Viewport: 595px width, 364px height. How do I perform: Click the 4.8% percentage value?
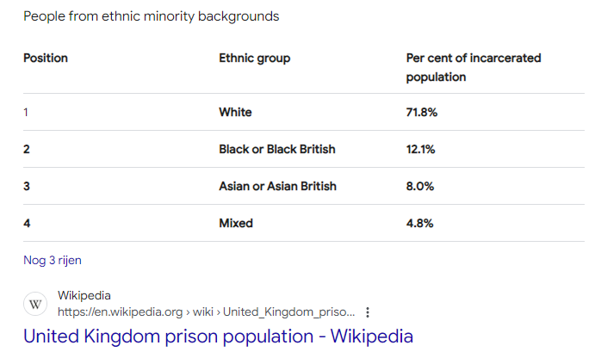[420, 223]
